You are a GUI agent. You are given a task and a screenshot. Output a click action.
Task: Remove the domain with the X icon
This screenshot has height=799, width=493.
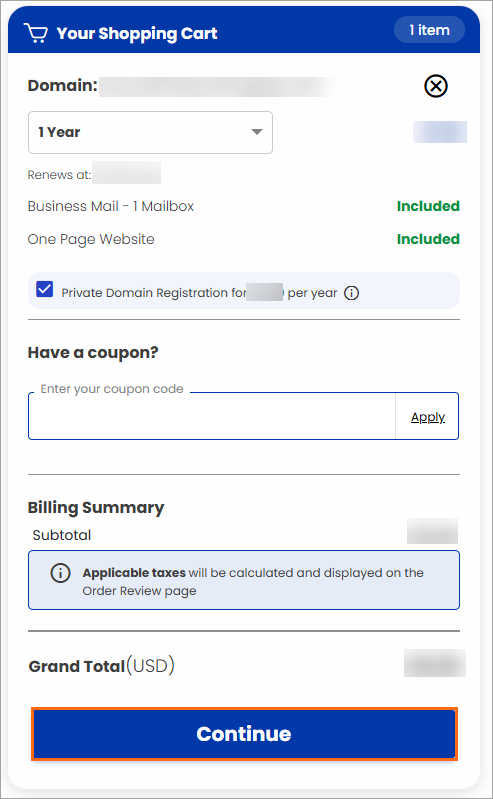point(435,86)
